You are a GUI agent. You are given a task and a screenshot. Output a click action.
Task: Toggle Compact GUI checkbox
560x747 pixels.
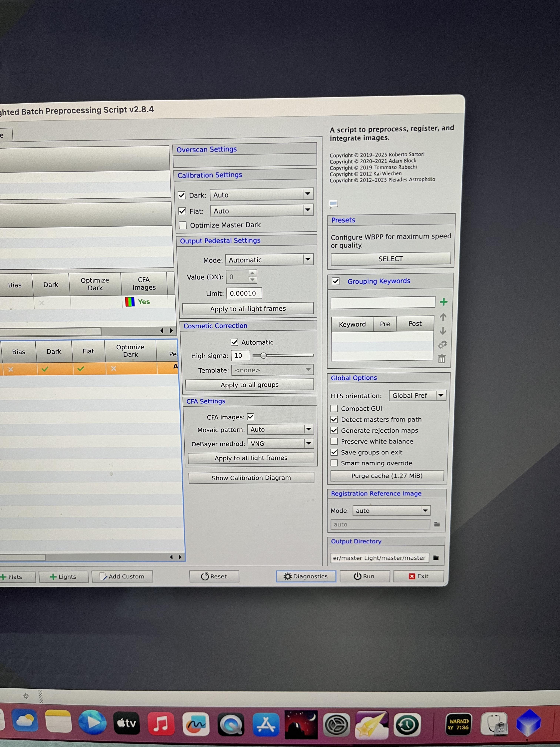tap(334, 409)
